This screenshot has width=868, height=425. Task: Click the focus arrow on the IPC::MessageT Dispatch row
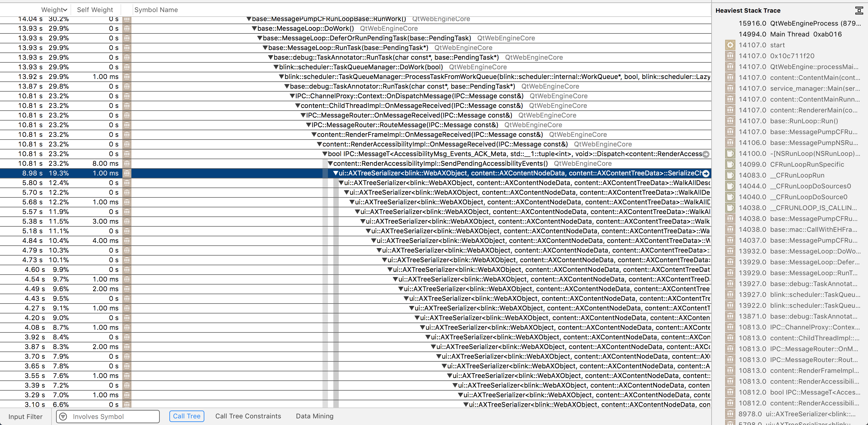click(706, 154)
